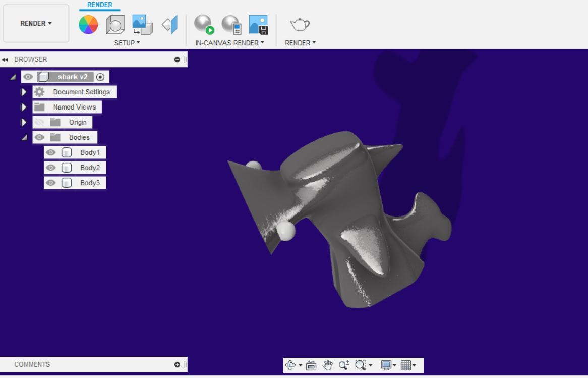Collapse the Bodies node
Screen dimensions: 588x378
pos(24,137)
